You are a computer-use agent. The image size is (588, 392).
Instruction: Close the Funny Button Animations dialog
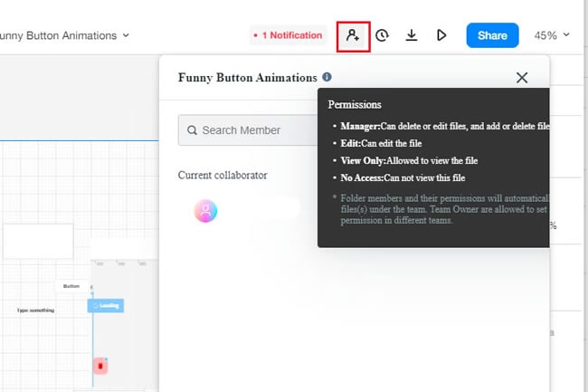pos(522,78)
